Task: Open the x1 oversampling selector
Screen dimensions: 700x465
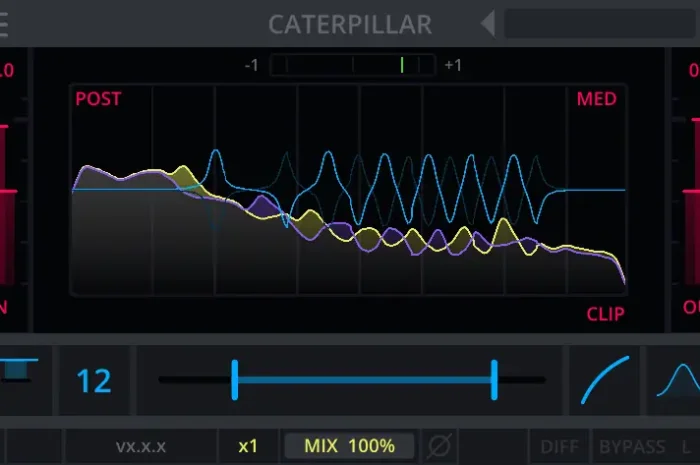Action: [248, 446]
